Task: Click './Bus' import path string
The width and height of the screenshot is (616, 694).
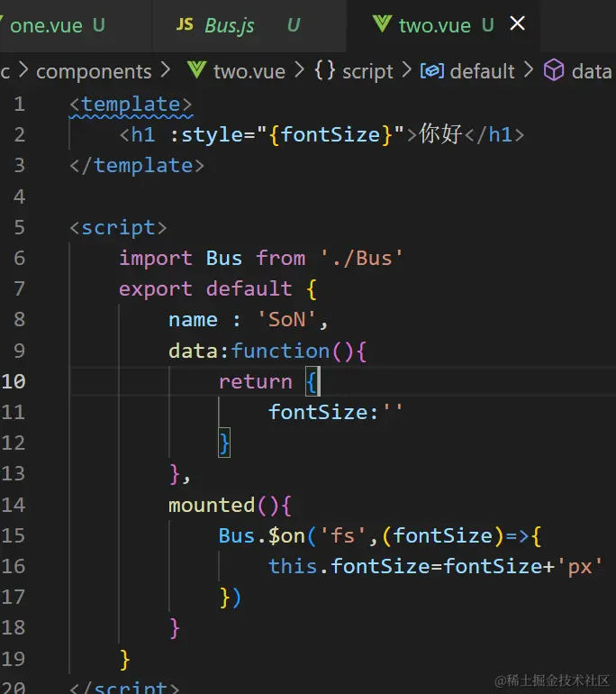Action: click(x=361, y=259)
